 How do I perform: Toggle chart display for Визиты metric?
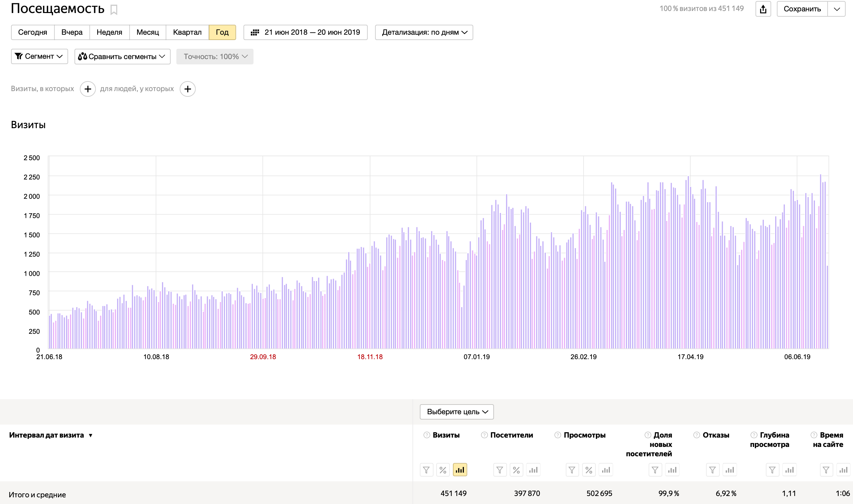[460, 470]
